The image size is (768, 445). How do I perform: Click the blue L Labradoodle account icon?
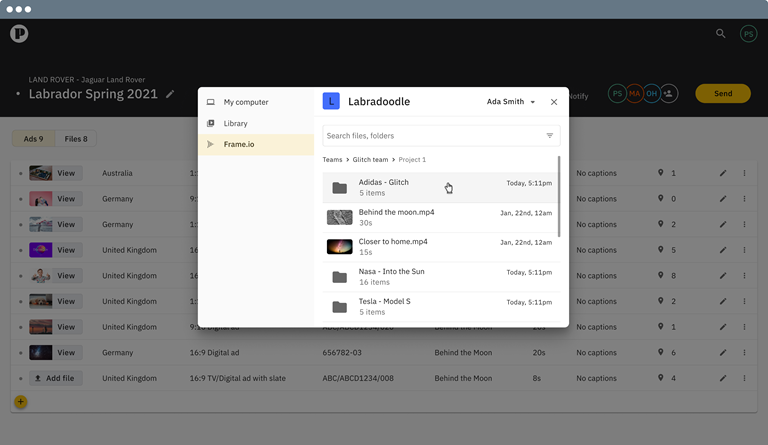pyautogui.click(x=331, y=101)
